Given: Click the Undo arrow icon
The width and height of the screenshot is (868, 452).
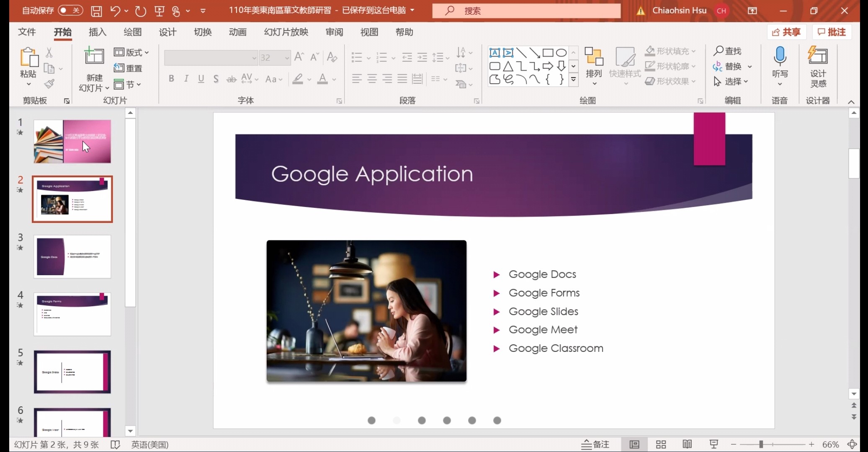Looking at the screenshot, I should click(x=116, y=11).
